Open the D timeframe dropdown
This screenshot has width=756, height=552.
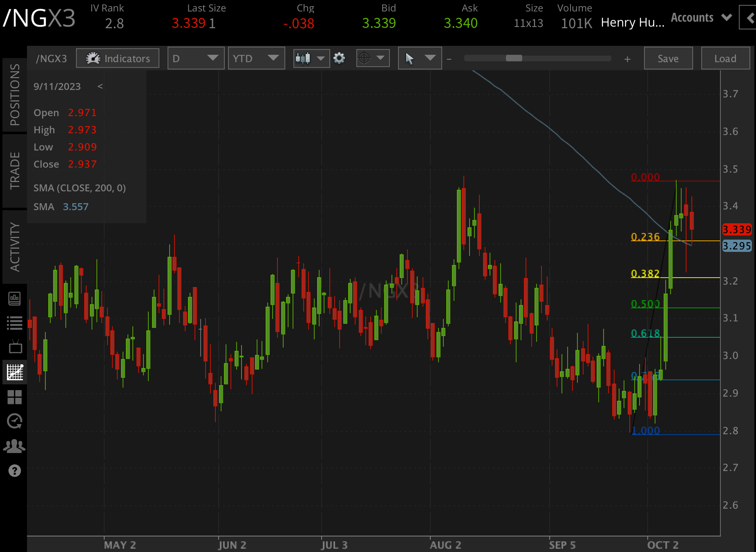[x=195, y=58]
